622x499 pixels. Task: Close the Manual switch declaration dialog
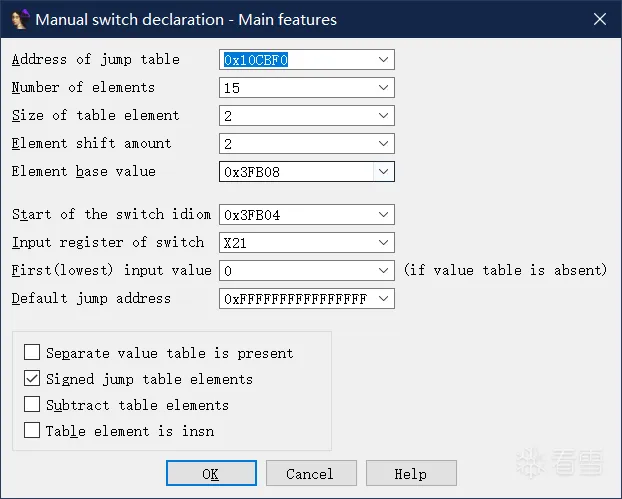pyautogui.click(x=600, y=19)
